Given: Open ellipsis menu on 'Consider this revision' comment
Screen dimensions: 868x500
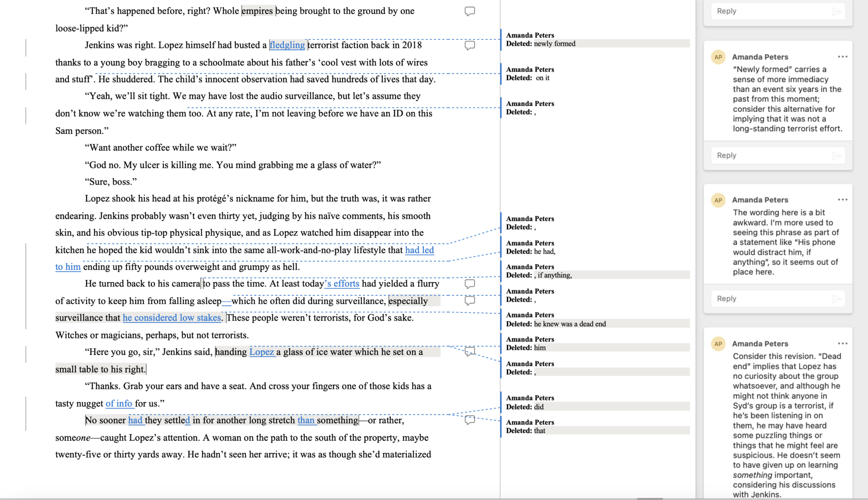Looking at the screenshot, I should click(842, 344).
